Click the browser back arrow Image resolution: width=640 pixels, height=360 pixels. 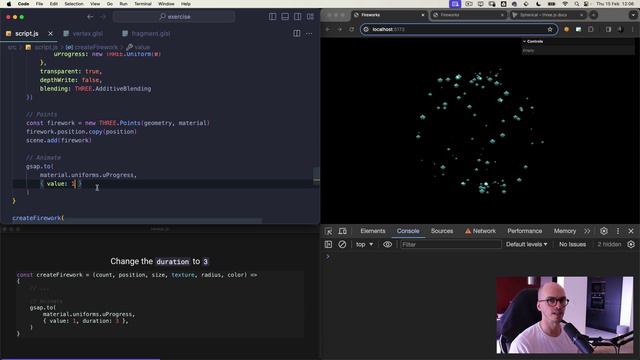[x=328, y=29]
